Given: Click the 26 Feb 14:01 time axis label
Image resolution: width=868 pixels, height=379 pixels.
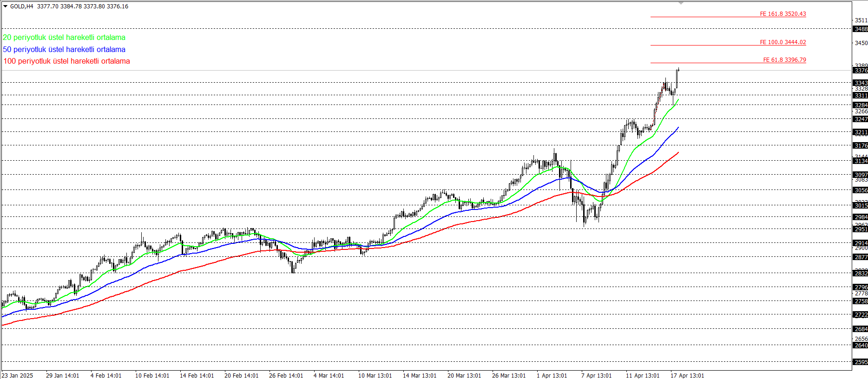Looking at the screenshot, I should click(286, 376).
